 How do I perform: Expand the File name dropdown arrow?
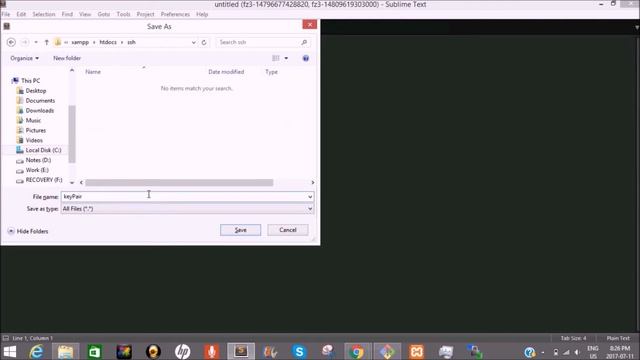coord(310,197)
